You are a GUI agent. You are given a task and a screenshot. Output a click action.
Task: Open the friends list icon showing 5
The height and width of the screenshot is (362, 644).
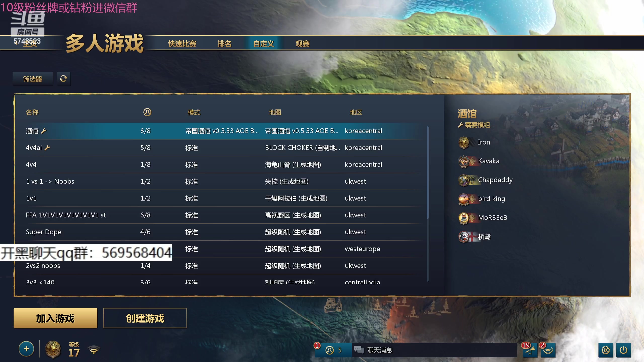point(333,350)
